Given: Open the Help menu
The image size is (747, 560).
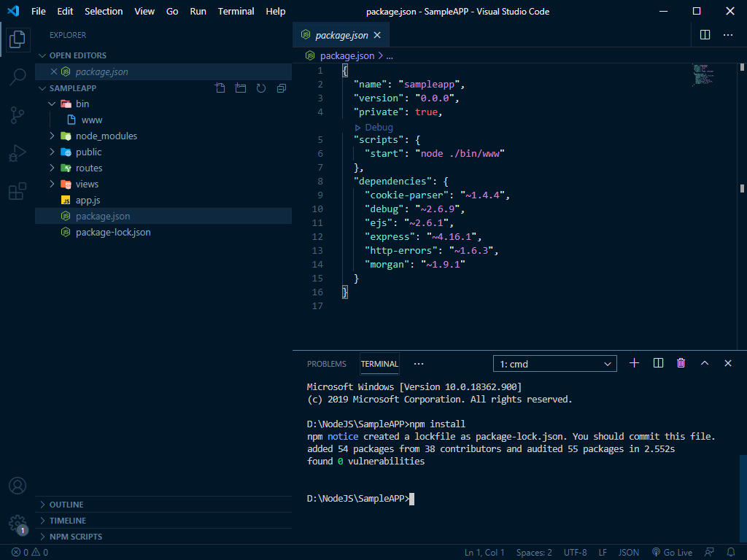Looking at the screenshot, I should tap(275, 11).
